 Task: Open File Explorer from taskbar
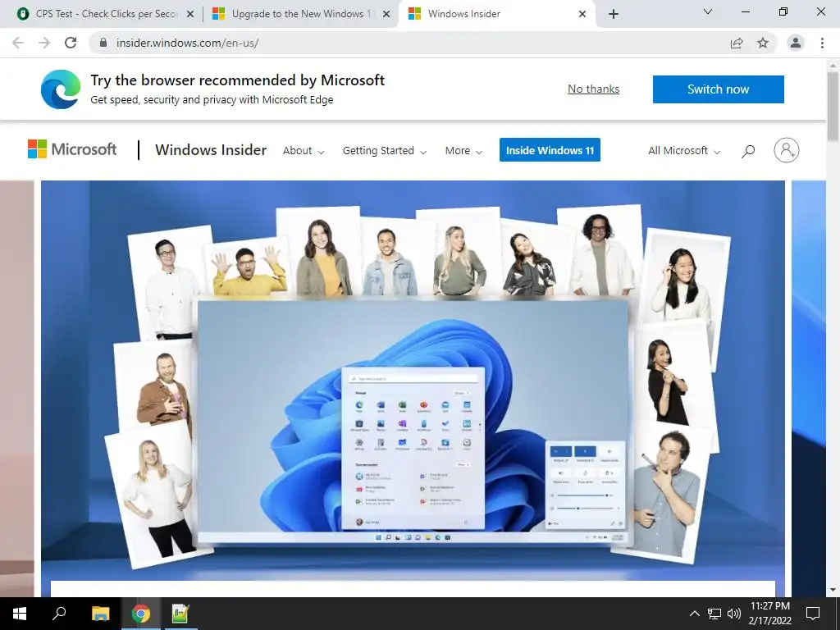click(x=100, y=614)
